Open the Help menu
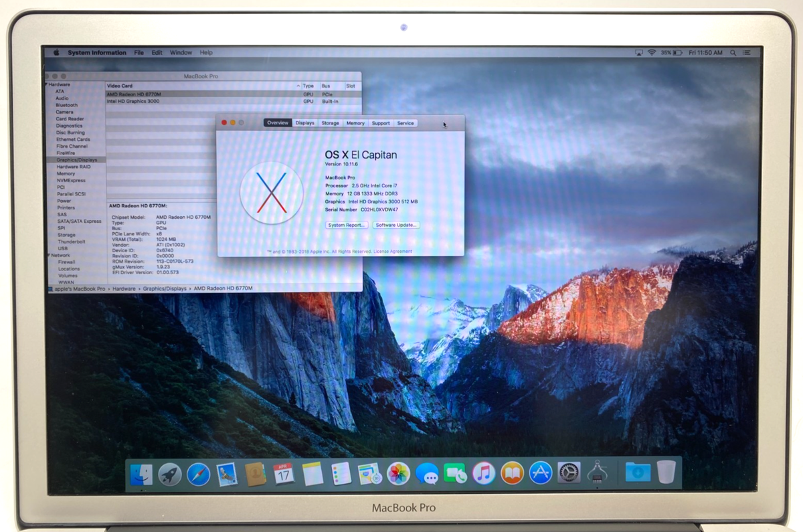 206,53
